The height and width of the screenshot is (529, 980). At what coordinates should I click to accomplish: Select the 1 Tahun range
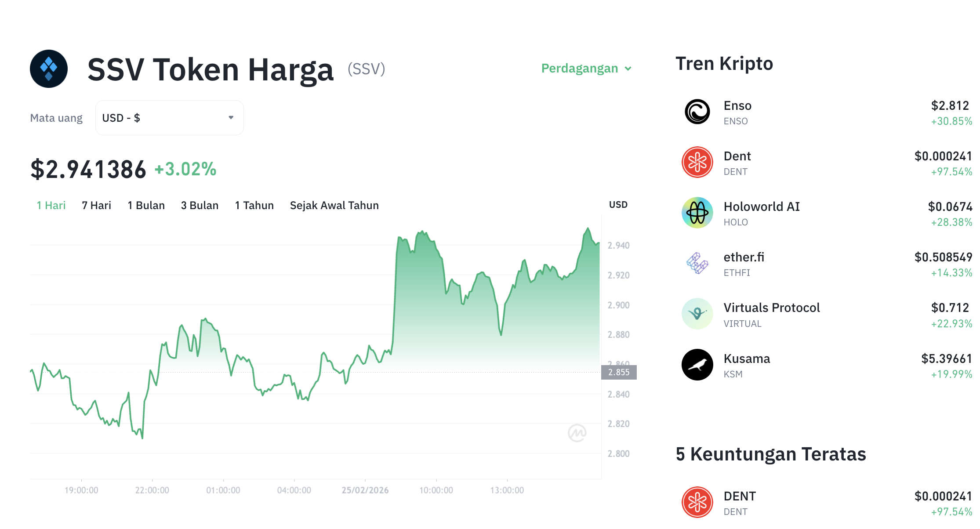click(254, 205)
